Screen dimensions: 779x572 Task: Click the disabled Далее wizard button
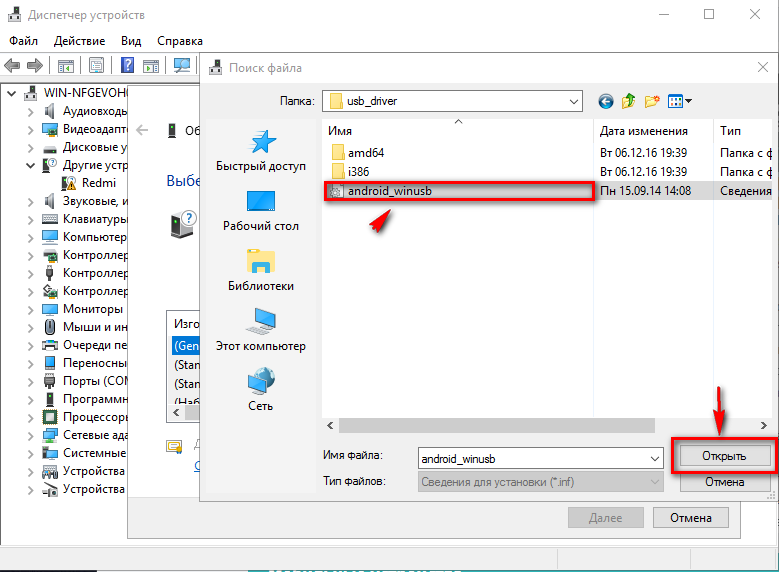tap(606, 518)
